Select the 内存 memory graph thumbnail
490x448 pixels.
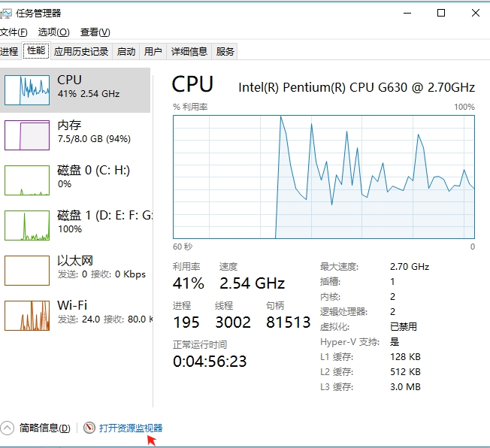(27, 135)
